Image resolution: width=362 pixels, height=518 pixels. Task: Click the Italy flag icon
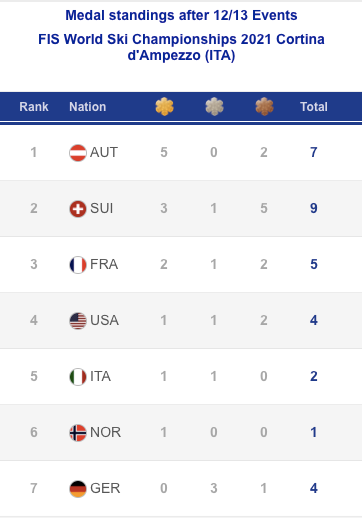[x=78, y=377]
